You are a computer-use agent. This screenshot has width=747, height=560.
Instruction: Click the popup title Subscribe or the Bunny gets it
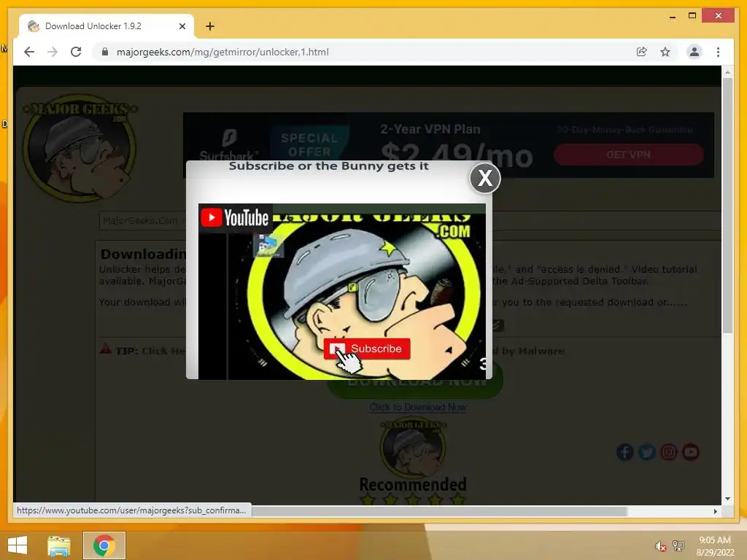(329, 166)
